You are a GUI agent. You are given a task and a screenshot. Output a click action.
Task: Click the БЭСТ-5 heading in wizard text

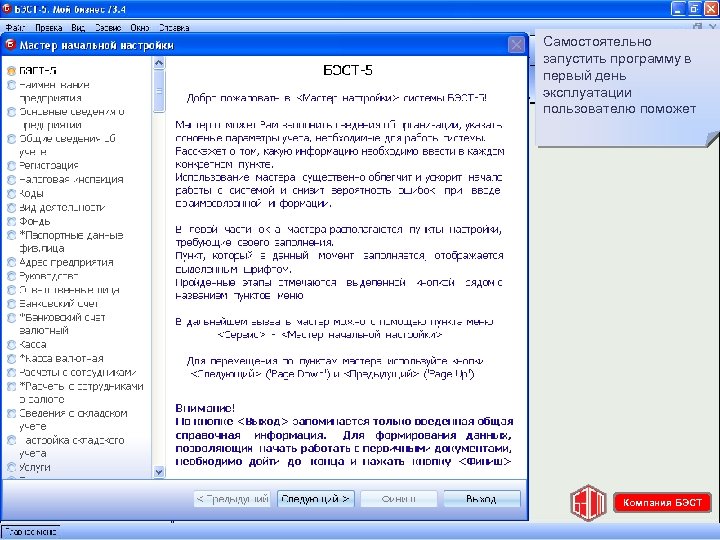[348, 70]
